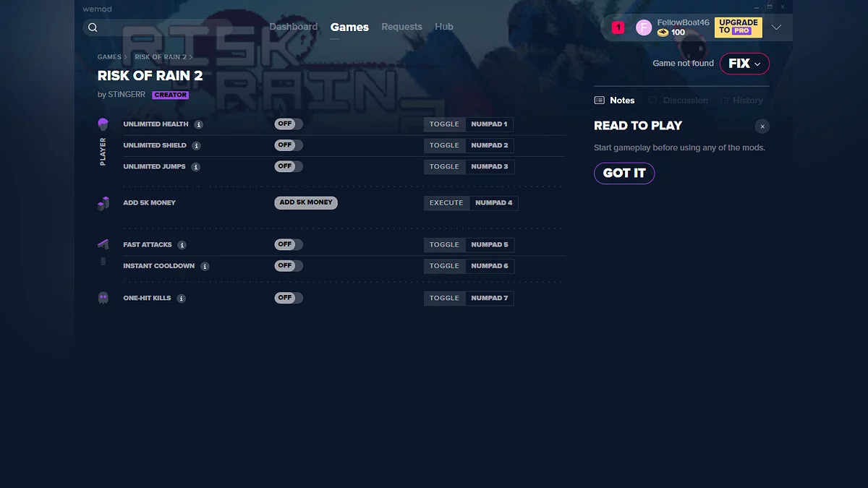Expand the FIX dropdown button

tap(744, 64)
